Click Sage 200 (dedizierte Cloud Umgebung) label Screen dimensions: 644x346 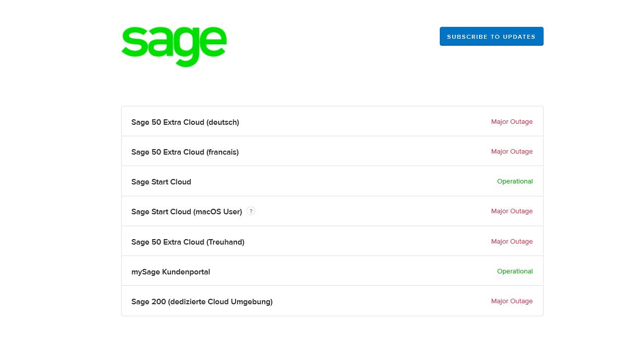coord(202,302)
